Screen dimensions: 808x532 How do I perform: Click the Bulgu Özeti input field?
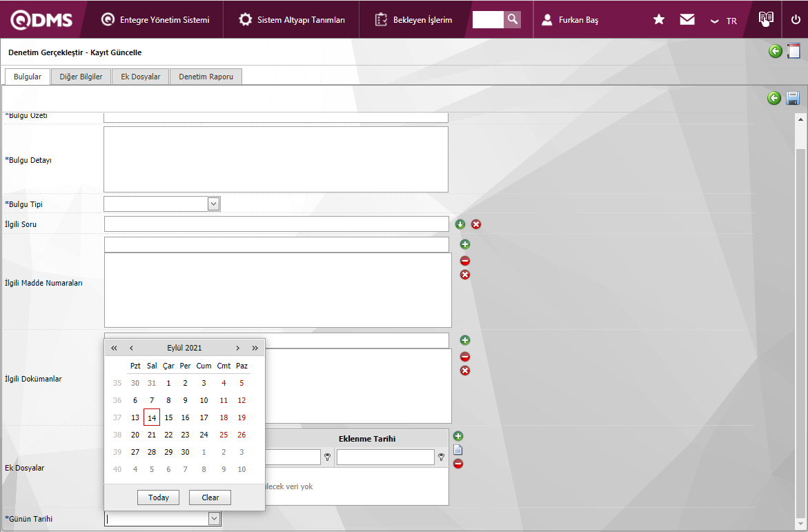click(x=276, y=117)
